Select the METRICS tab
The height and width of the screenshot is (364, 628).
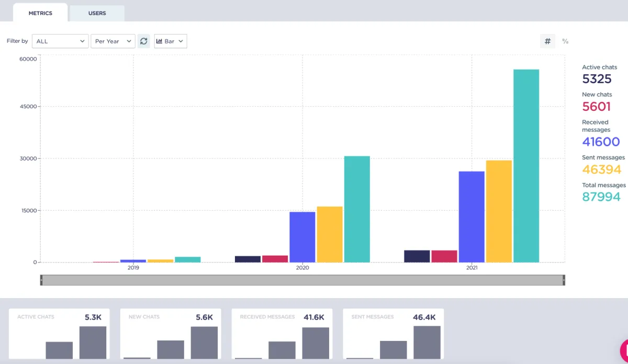coord(40,13)
